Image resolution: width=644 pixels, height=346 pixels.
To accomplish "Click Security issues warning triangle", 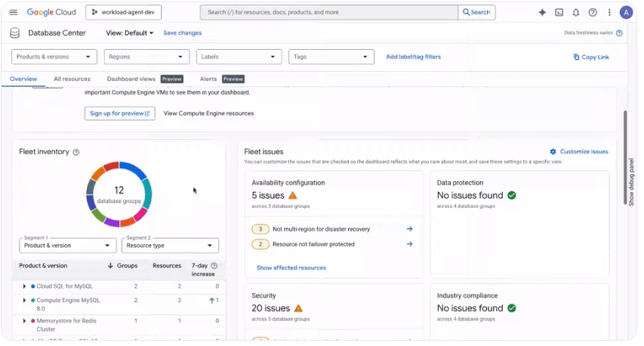I will (x=298, y=308).
